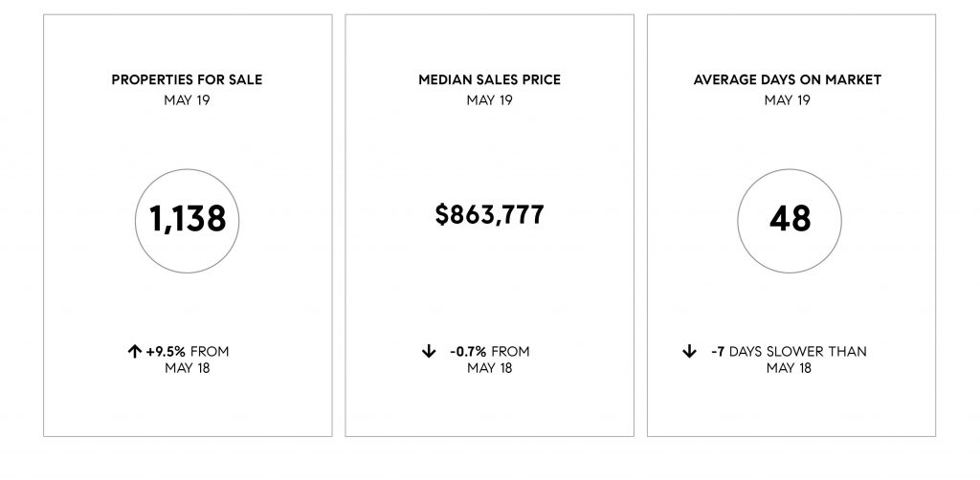Click May 18 in Properties For Sale card

tap(188, 368)
